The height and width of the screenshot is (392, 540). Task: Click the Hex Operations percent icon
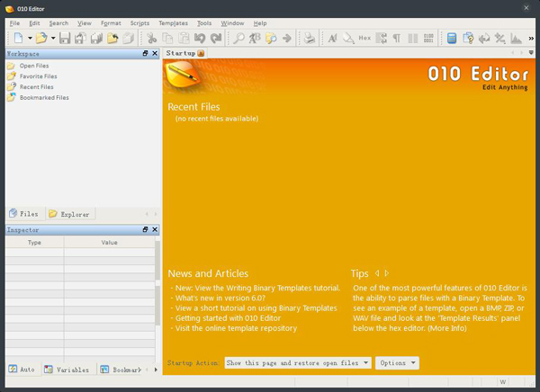tap(500, 38)
